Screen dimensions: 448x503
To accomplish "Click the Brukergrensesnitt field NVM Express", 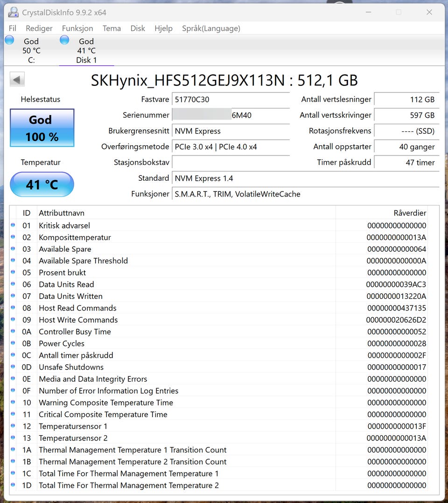I will pyautogui.click(x=231, y=131).
